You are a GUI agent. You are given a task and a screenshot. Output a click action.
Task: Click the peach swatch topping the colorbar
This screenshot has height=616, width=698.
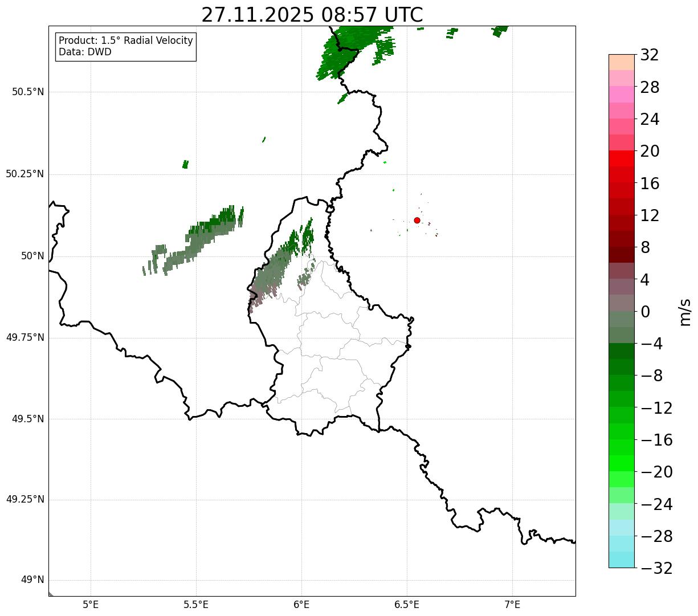coord(622,62)
